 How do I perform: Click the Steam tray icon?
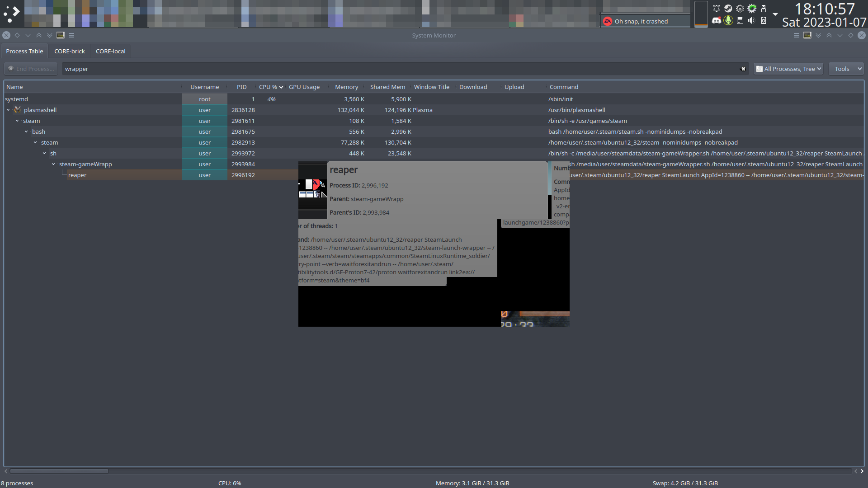[728, 8]
